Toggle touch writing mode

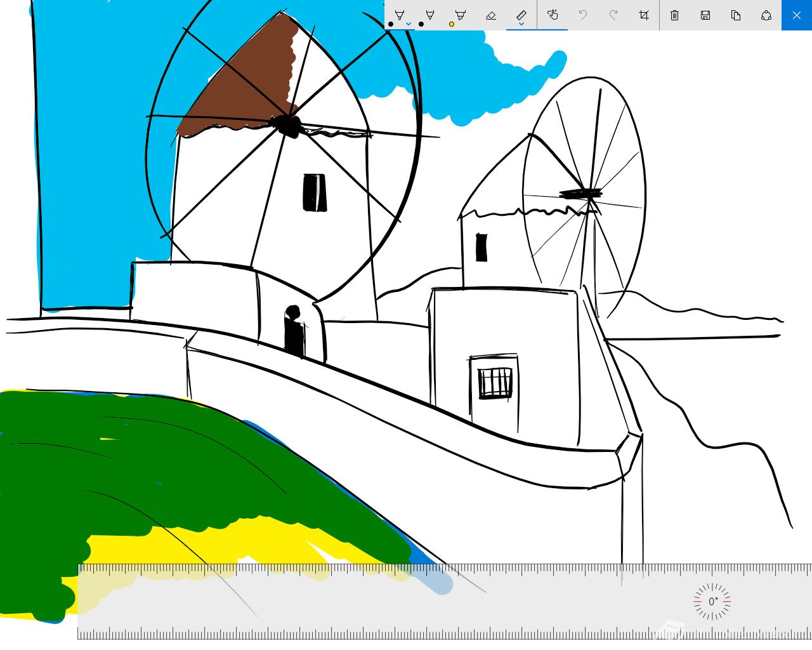click(x=553, y=15)
